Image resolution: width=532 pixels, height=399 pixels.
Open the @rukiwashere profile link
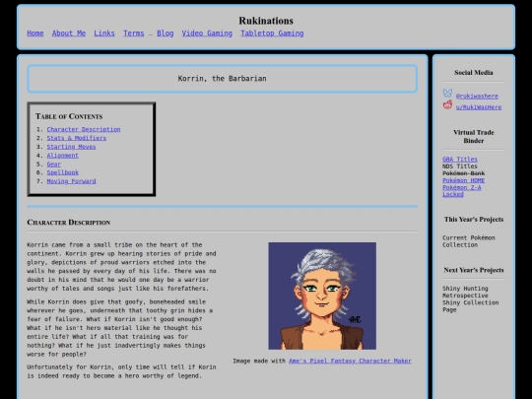click(477, 96)
